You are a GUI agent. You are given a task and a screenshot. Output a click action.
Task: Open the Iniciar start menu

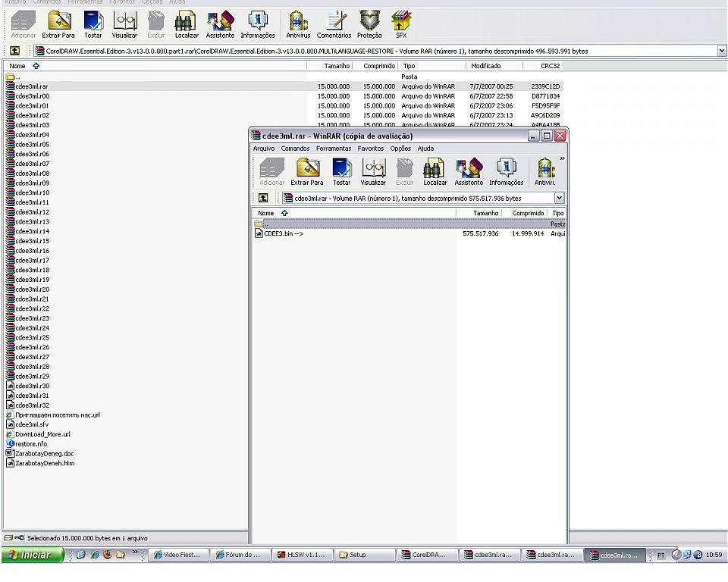coord(33,555)
